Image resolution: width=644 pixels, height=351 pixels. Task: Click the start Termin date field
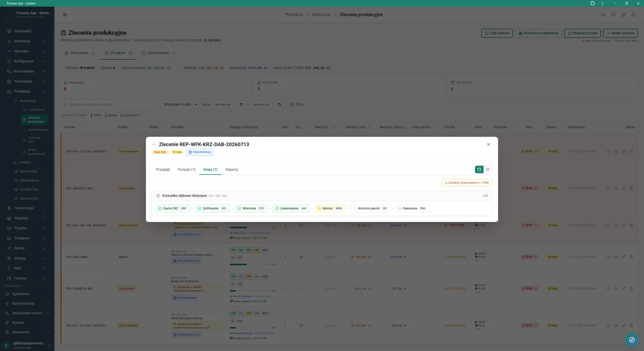229,105
